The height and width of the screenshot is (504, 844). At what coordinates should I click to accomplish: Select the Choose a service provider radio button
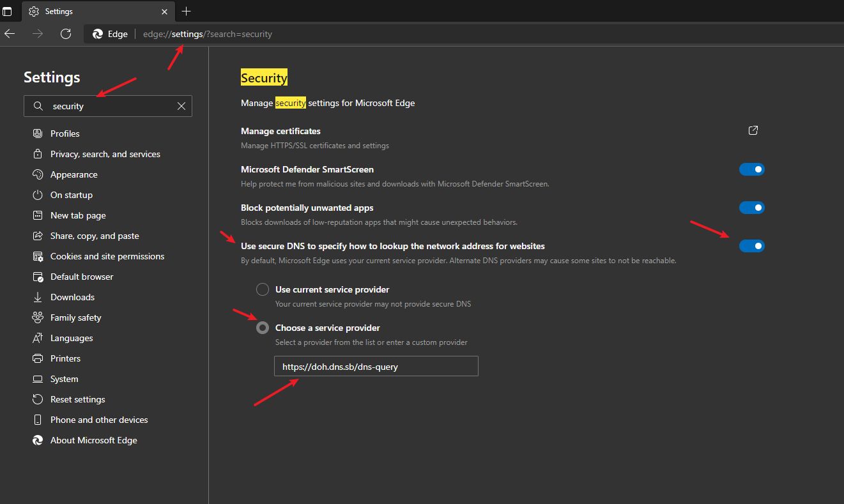point(263,328)
